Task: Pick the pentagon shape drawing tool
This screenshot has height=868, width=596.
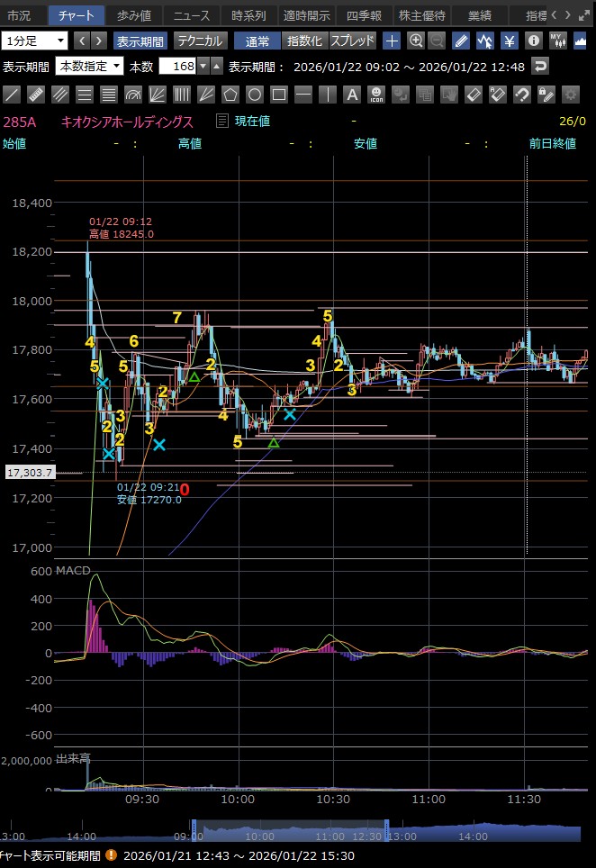Action: pos(230,95)
